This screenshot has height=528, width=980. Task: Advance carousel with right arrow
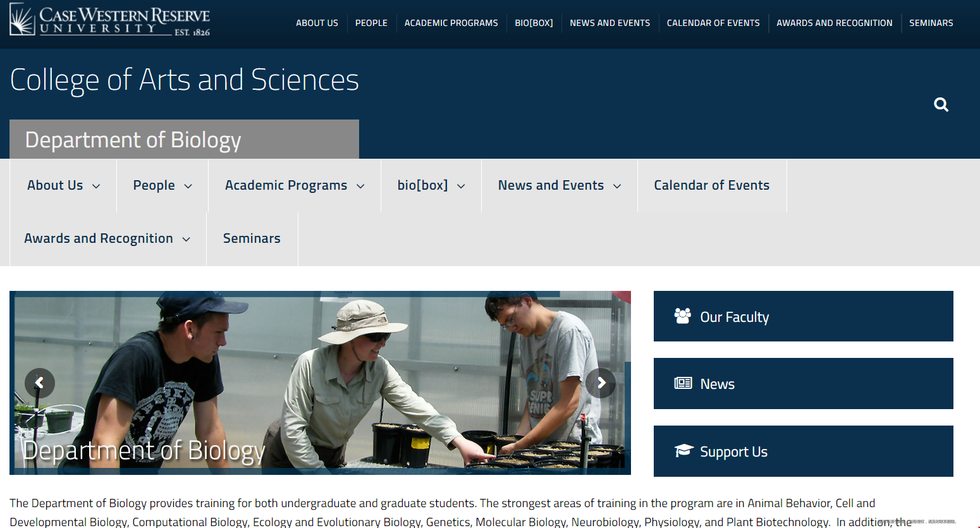pos(601,383)
